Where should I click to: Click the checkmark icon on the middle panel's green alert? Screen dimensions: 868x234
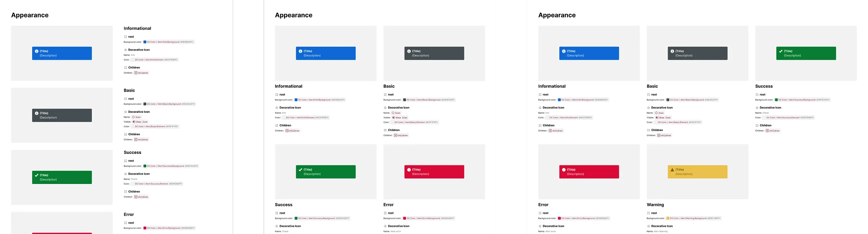coord(300,170)
